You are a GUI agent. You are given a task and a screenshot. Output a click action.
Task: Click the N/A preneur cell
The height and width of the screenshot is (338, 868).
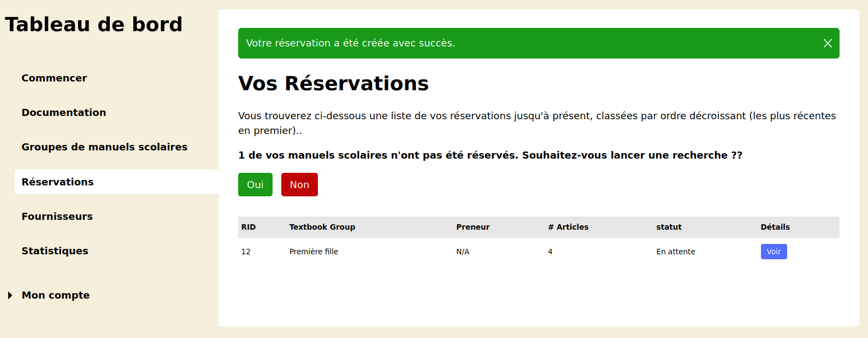(x=463, y=252)
